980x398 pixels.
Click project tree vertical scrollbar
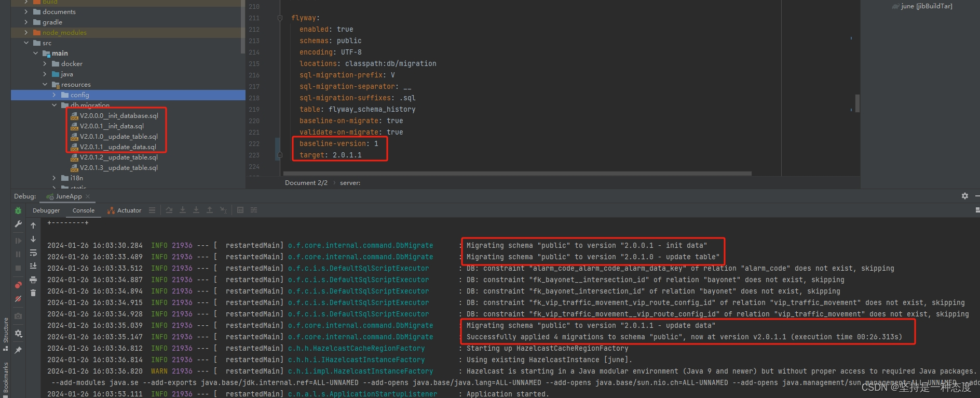coord(242,26)
